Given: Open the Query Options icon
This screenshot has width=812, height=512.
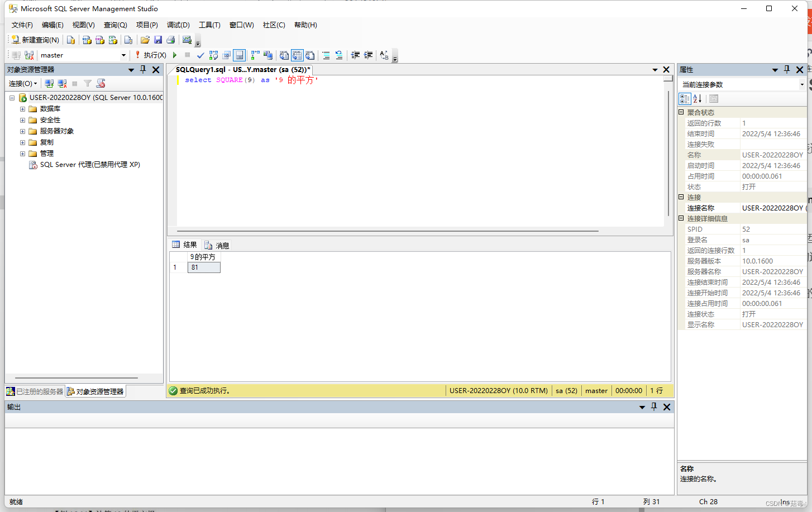Looking at the screenshot, I should point(226,55).
